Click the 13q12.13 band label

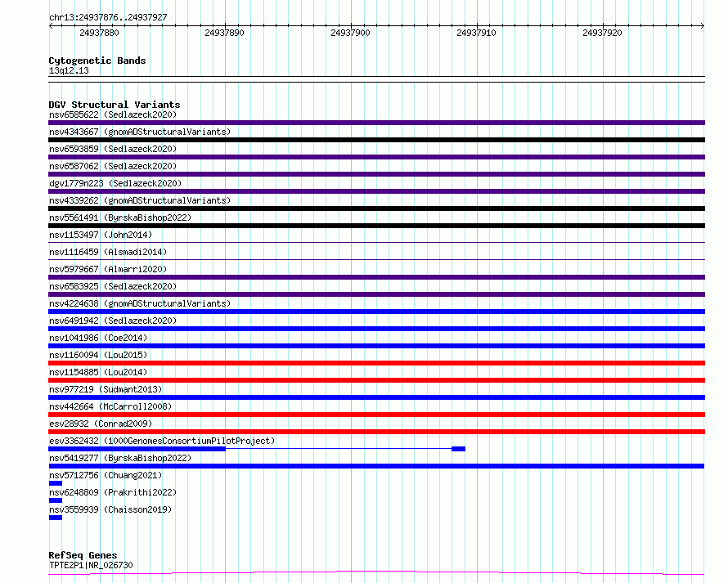(69, 70)
